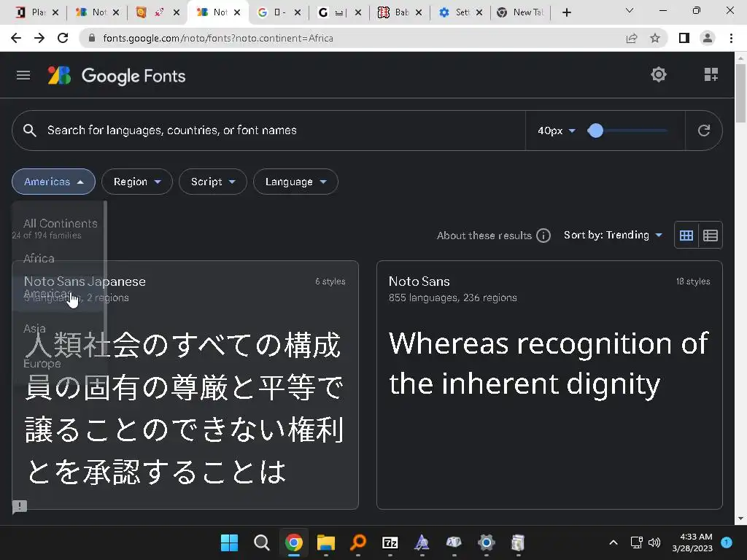747x560 pixels.
Task: Open Sort by Trending dropdown
Action: click(x=613, y=235)
